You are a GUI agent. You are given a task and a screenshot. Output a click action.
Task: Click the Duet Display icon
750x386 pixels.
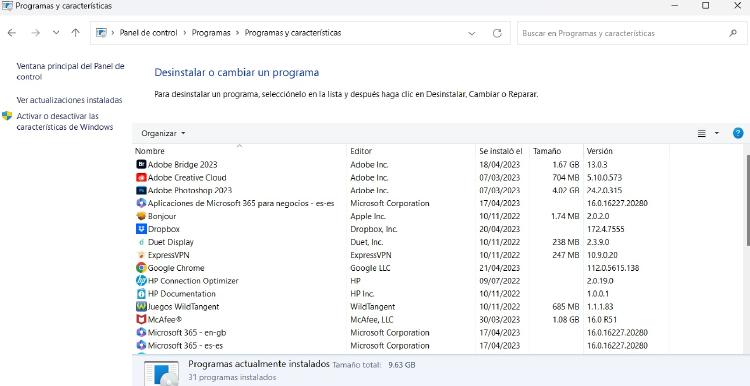[x=141, y=242]
